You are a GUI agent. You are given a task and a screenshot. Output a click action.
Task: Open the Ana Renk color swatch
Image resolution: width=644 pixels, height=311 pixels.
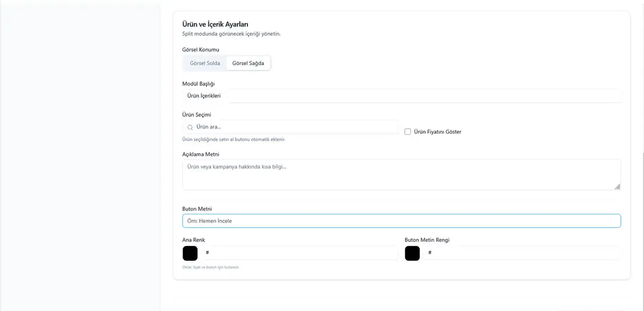(190, 253)
